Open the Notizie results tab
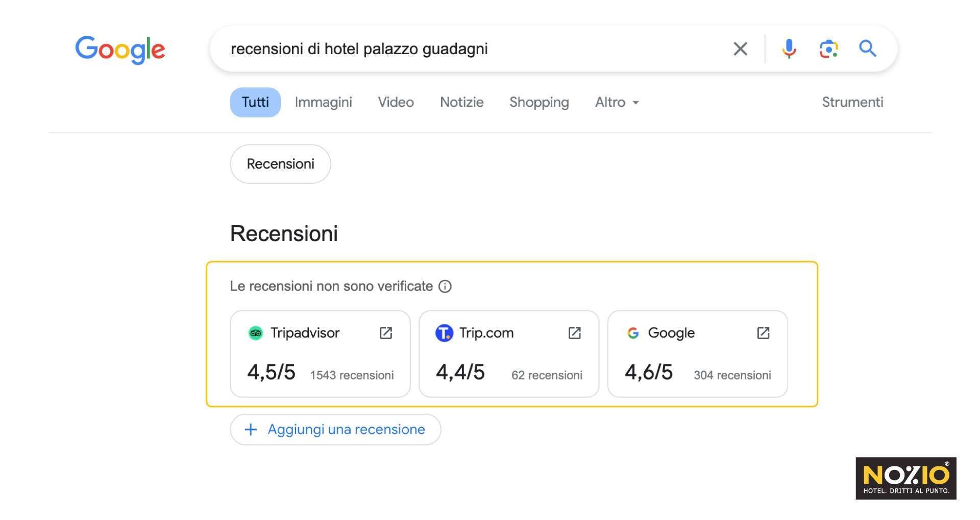Viewport: 980px width, 520px height. pyautogui.click(x=461, y=102)
